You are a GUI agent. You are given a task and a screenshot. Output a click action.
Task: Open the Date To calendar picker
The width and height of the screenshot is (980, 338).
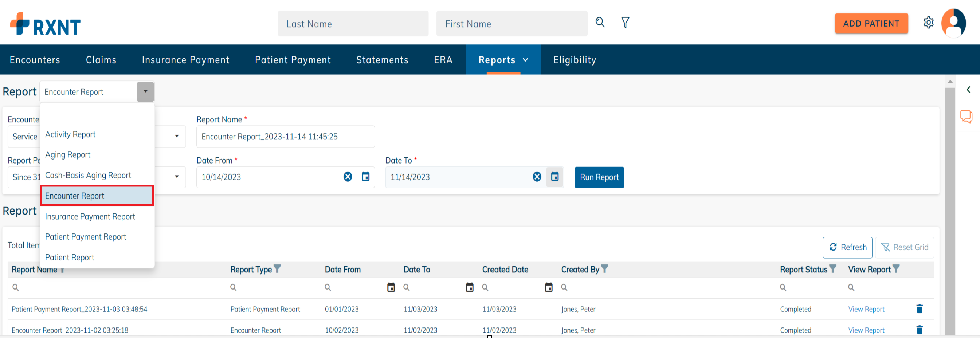[x=555, y=177]
